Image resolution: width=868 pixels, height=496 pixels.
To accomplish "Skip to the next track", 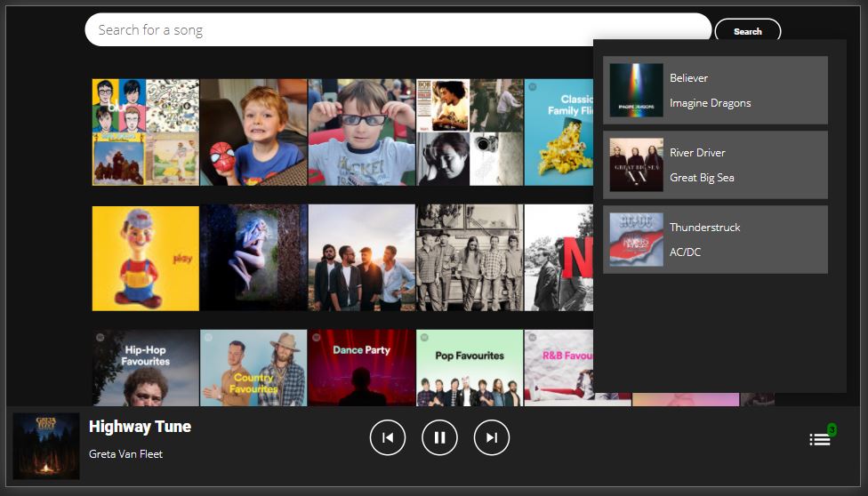I will (x=492, y=437).
